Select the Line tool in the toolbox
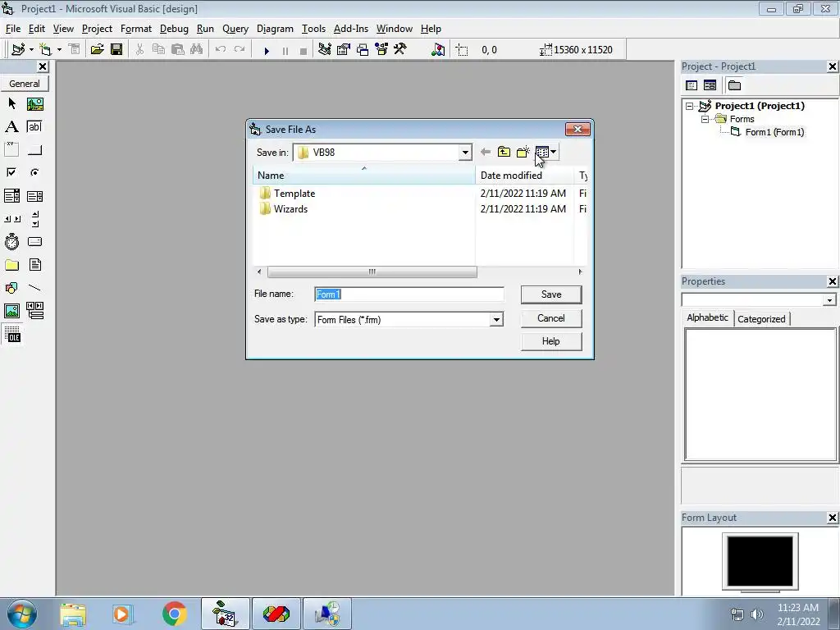Screen dimensions: 840x630 (x=34, y=288)
